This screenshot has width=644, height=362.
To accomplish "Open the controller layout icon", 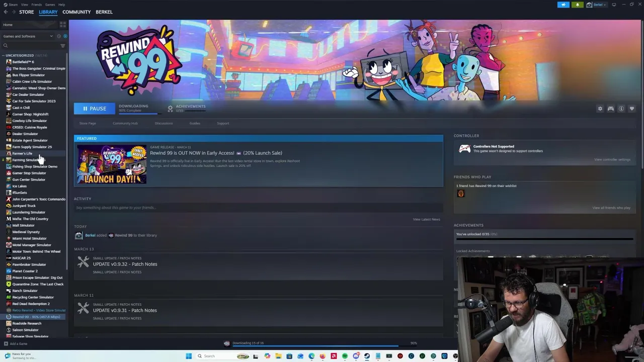I will pos(611,109).
